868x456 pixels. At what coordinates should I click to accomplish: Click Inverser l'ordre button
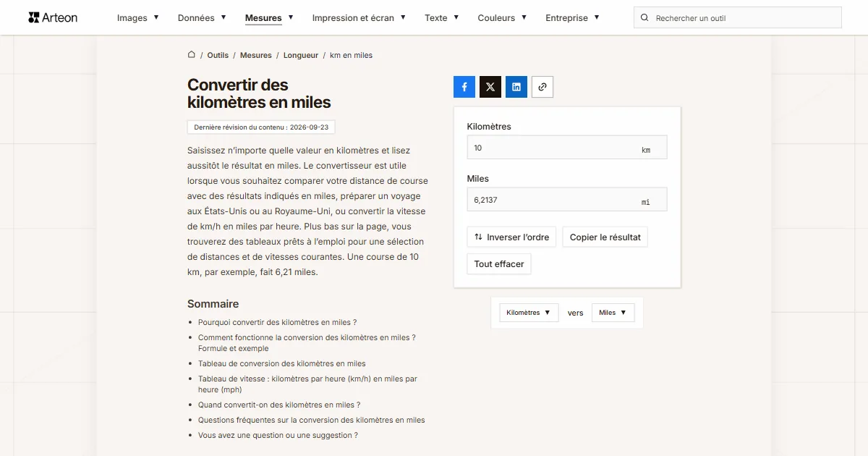[x=511, y=237]
